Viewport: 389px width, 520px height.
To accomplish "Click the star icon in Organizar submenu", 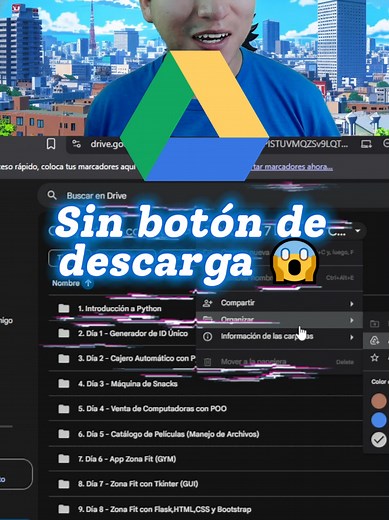I will [x=375, y=358].
